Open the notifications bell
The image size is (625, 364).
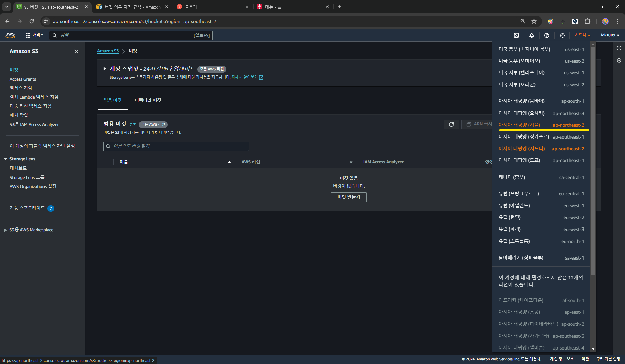pyautogui.click(x=532, y=35)
